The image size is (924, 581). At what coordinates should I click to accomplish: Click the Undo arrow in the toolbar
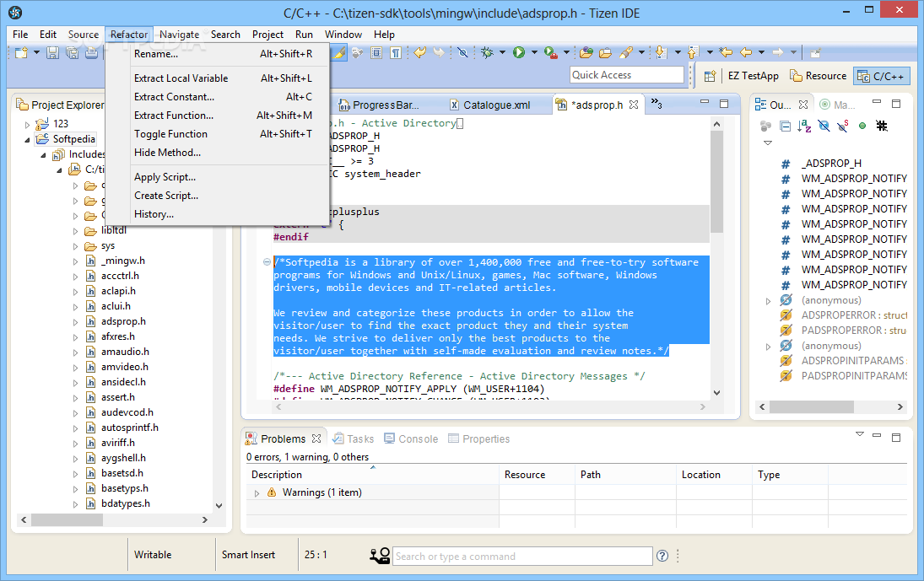click(x=419, y=53)
